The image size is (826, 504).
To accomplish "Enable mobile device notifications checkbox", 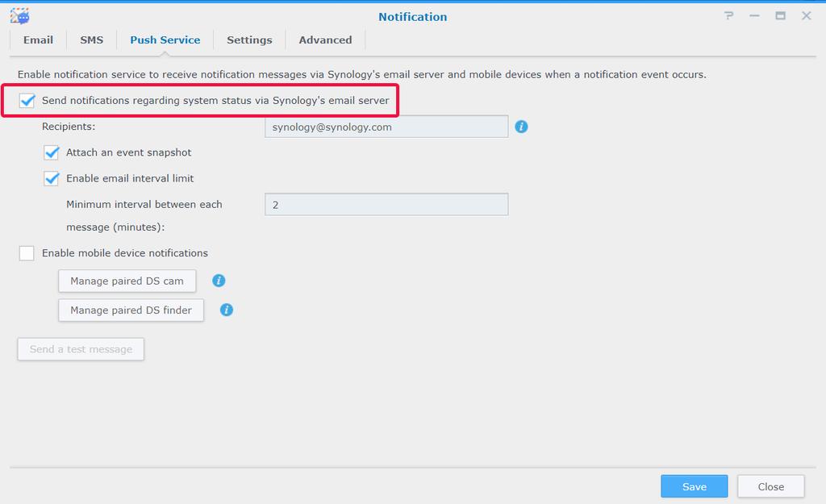I will 27,253.
